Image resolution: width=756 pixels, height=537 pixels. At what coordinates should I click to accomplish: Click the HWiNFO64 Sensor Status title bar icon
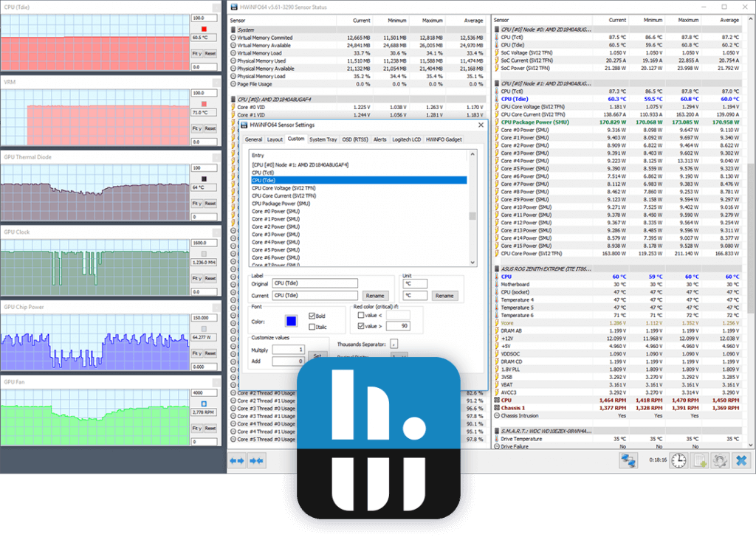tap(234, 7)
